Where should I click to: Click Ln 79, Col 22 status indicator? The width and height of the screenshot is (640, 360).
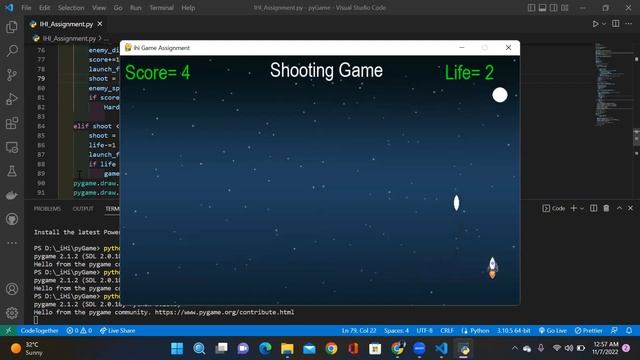pos(359,331)
